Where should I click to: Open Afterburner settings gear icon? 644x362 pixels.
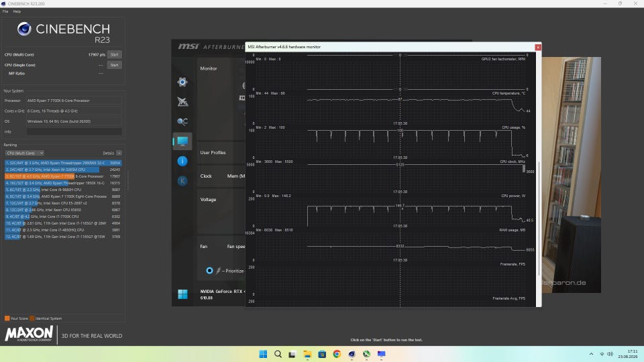pos(182,82)
